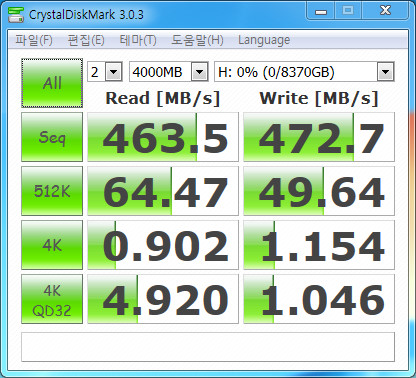Maximize the CrystalDiskMark window
This screenshot has width=416, height=378.
[348, 11]
